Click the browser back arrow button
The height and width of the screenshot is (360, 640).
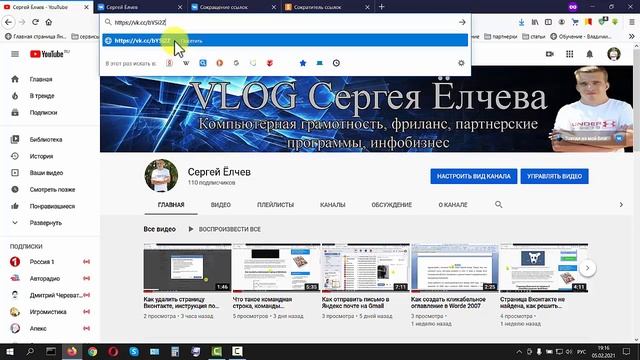coord(9,22)
